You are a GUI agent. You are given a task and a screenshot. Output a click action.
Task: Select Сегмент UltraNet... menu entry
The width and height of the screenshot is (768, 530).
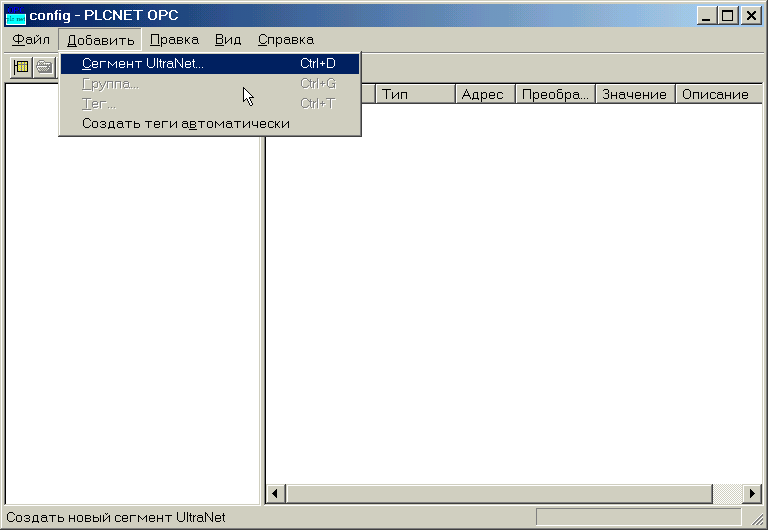210,64
